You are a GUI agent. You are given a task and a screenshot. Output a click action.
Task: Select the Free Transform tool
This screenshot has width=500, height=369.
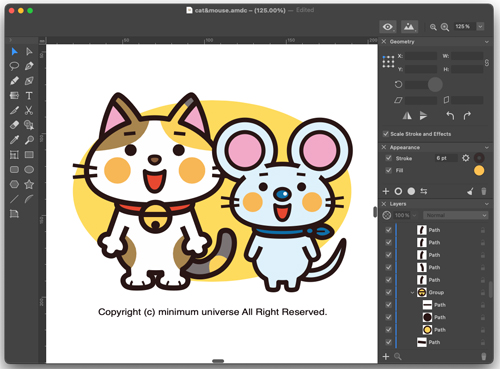[14, 214]
